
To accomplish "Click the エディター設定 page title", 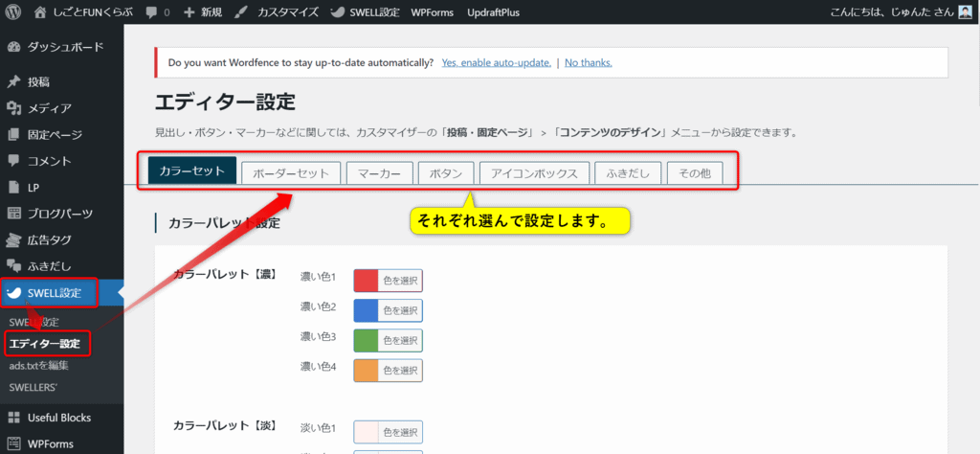I will [225, 102].
